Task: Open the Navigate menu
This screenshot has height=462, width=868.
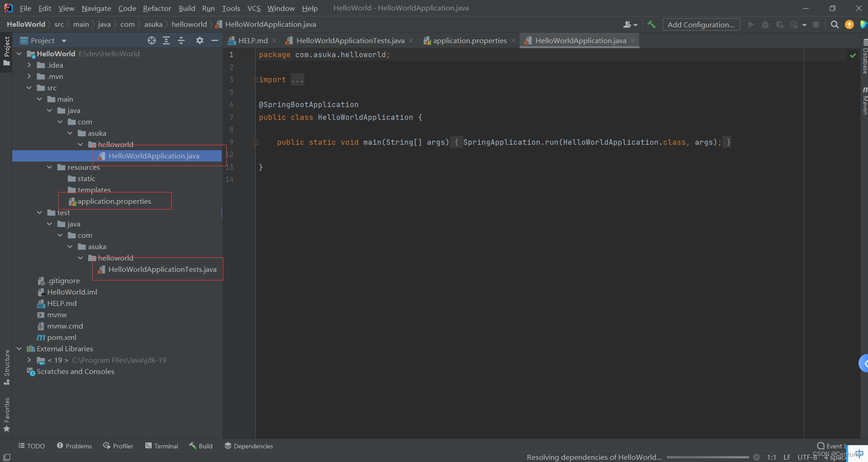Action: (96, 8)
